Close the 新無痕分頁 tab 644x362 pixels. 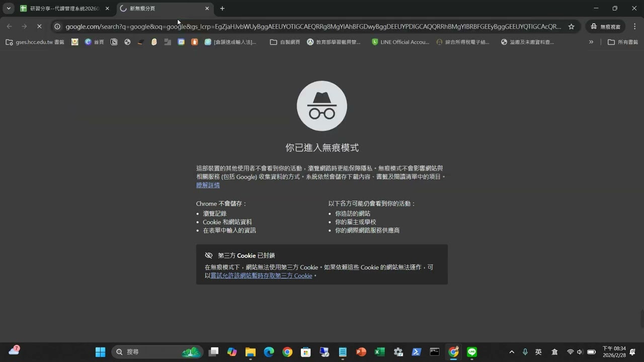point(207,9)
